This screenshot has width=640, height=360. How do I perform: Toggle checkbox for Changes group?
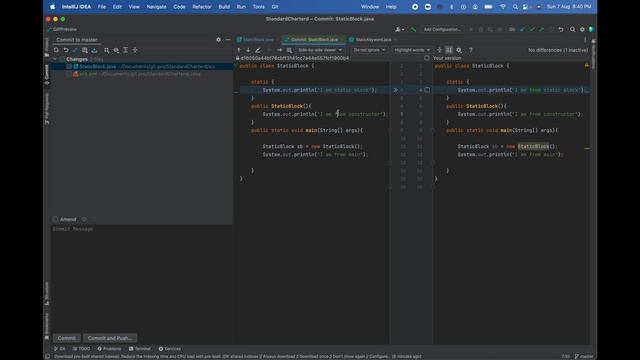(62, 59)
